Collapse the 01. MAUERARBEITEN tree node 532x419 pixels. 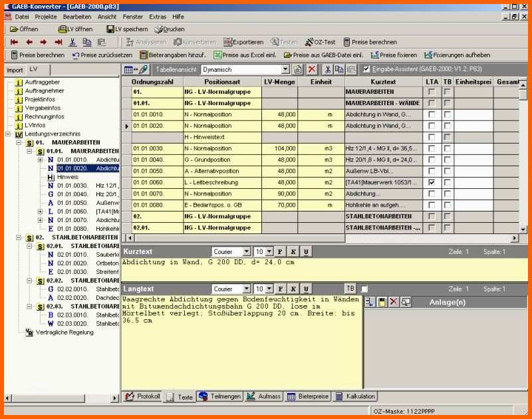tap(19, 142)
